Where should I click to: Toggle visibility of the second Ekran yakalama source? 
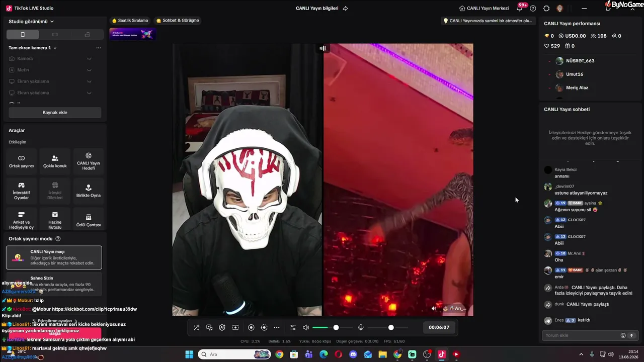click(x=89, y=93)
